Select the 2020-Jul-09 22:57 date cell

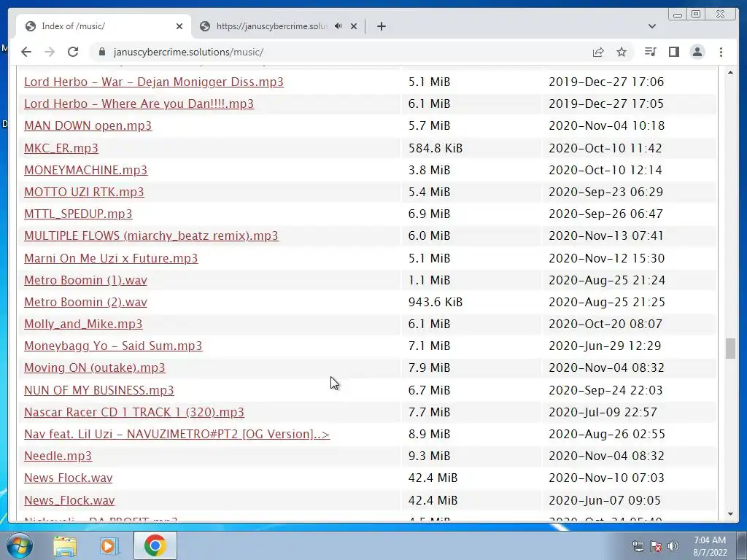(x=603, y=412)
